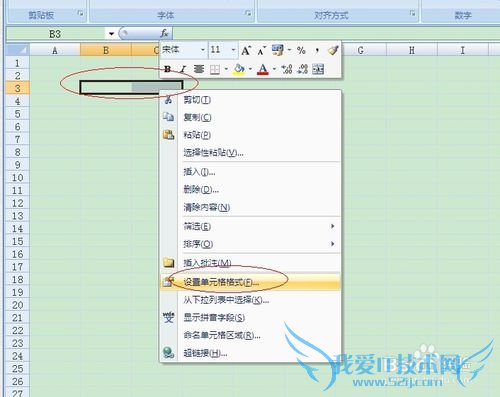Select column G header

tap(360, 50)
